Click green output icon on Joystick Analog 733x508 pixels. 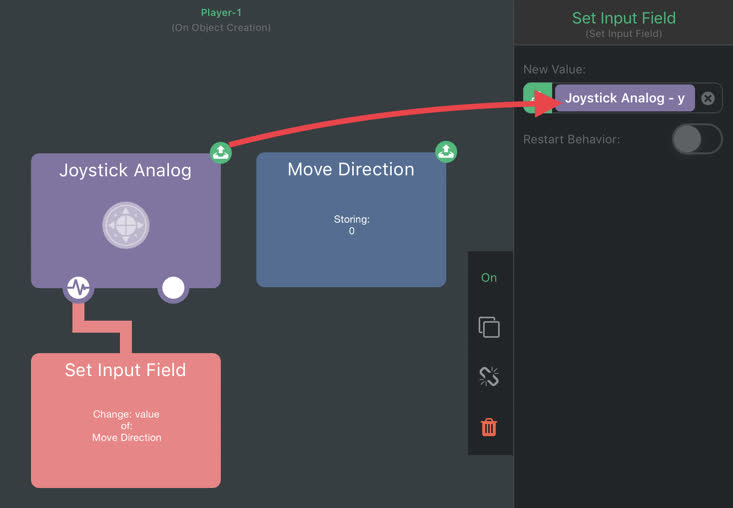coord(221,152)
